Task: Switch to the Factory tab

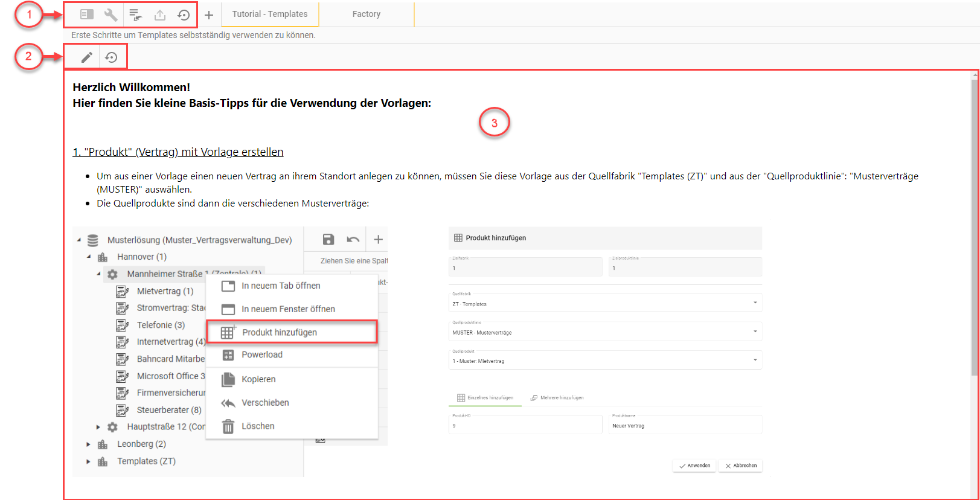Action: tap(367, 14)
